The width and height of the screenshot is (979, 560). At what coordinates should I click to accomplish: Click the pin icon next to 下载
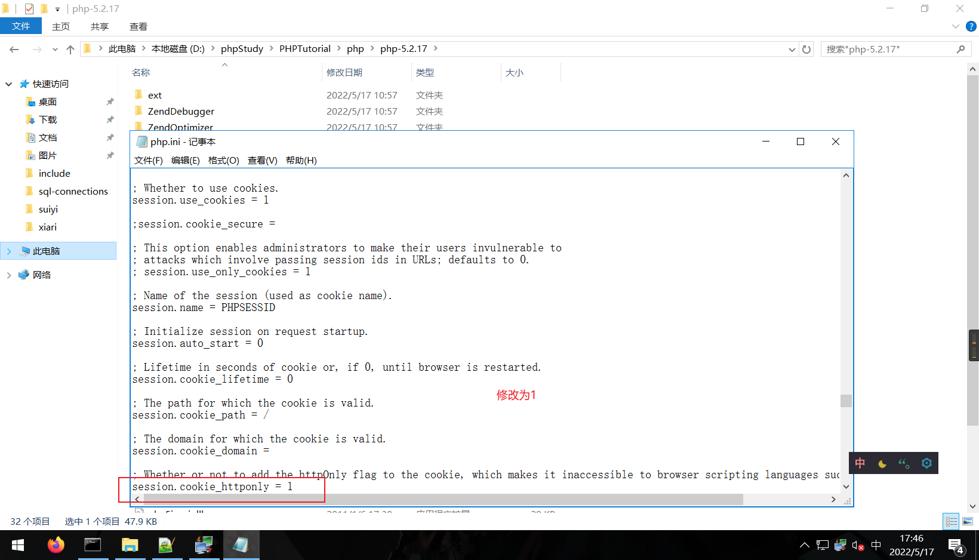pyautogui.click(x=110, y=120)
